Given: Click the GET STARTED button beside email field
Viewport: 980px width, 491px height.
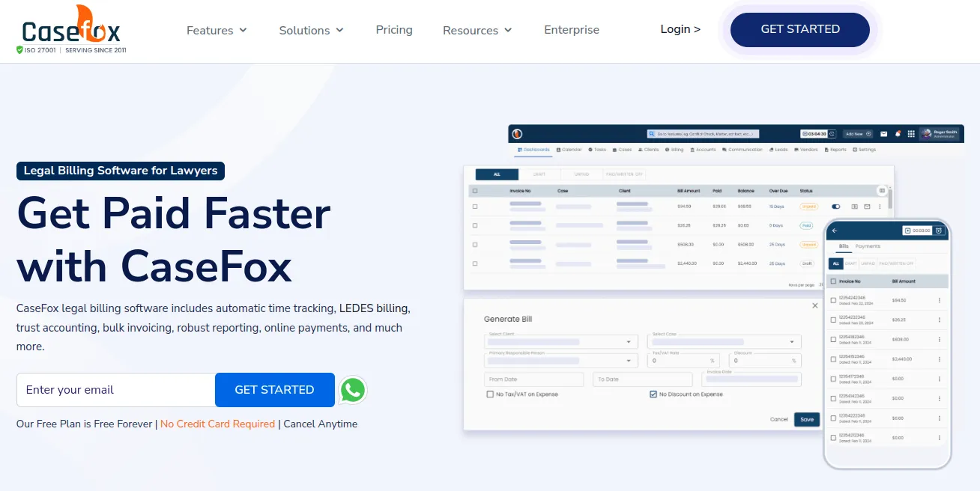Looking at the screenshot, I should (275, 390).
